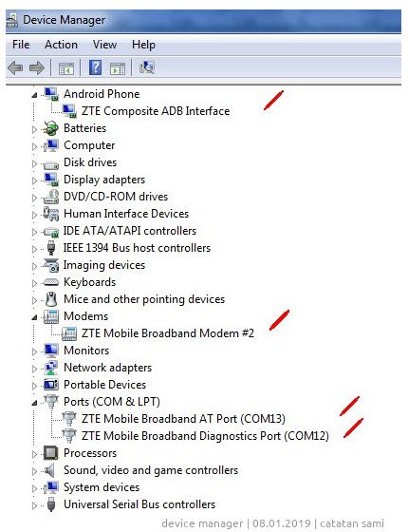Image resolution: width=408 pixels, height=532 pixels.
Task: Select the Keyboards label
Action: click(x=90, y=283)
